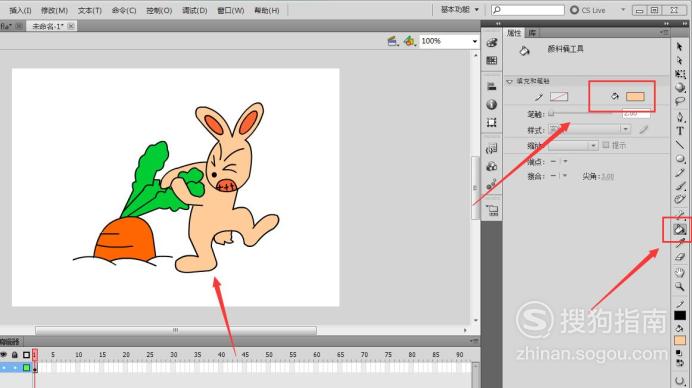Screen dimensions: 692x388
Task: Open the join dropdown arrow
Action: tap(565, 176)
